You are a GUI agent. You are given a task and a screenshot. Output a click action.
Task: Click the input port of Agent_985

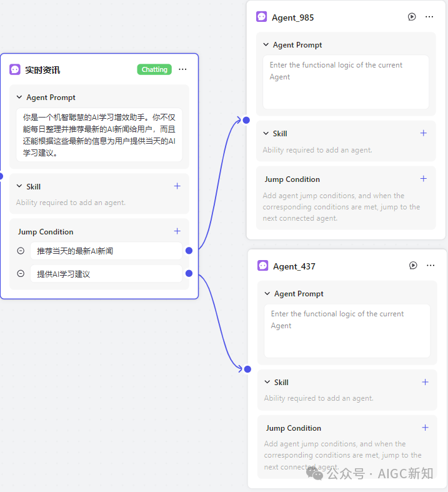[x=246, y=120]
